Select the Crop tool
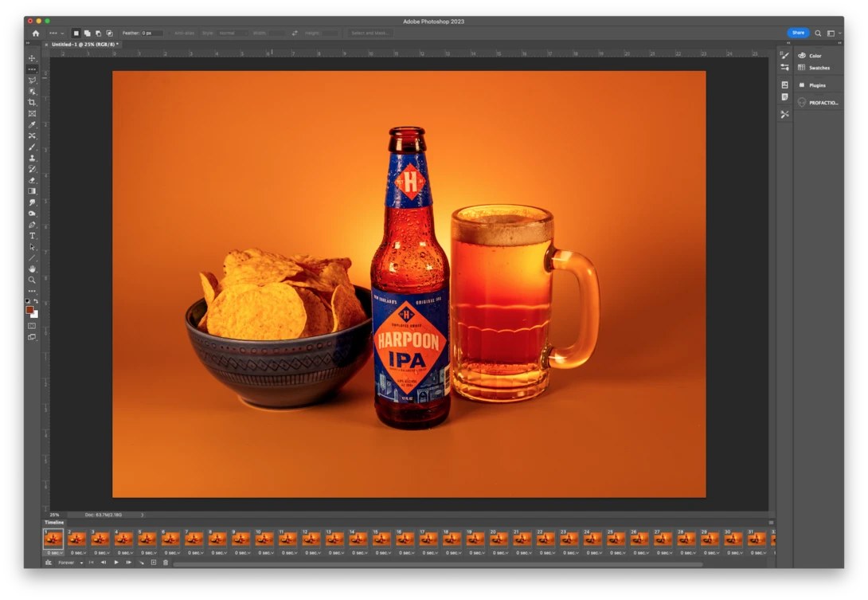This screenshot has height=600, width=868. coord(32,103)
